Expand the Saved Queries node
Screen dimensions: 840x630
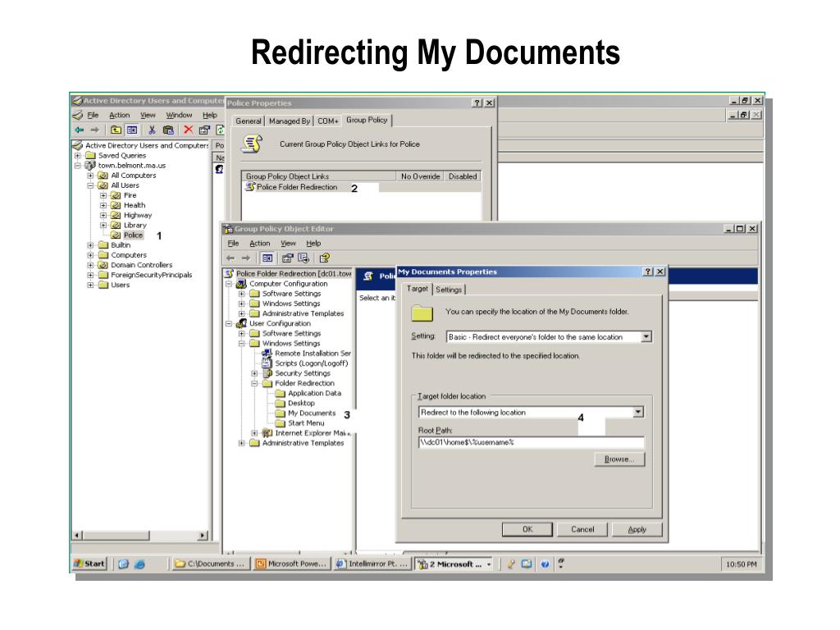click(78, 155)
